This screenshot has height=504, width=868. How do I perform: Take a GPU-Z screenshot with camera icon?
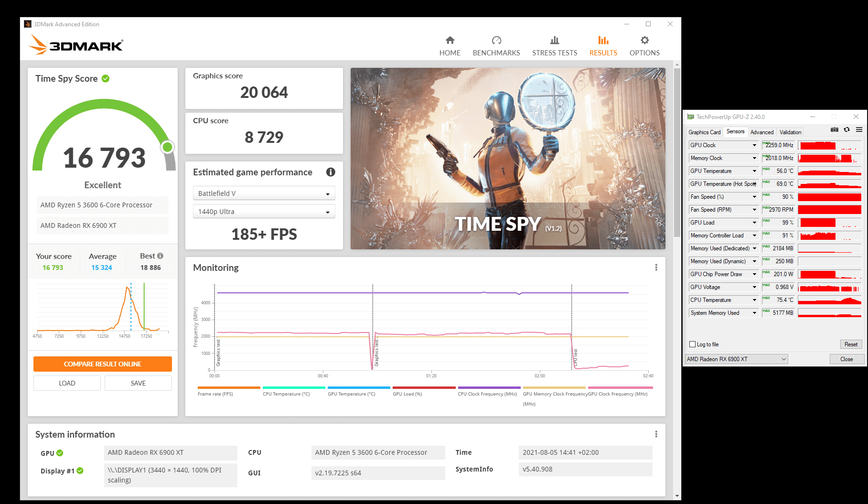click(x=835, y=129)
